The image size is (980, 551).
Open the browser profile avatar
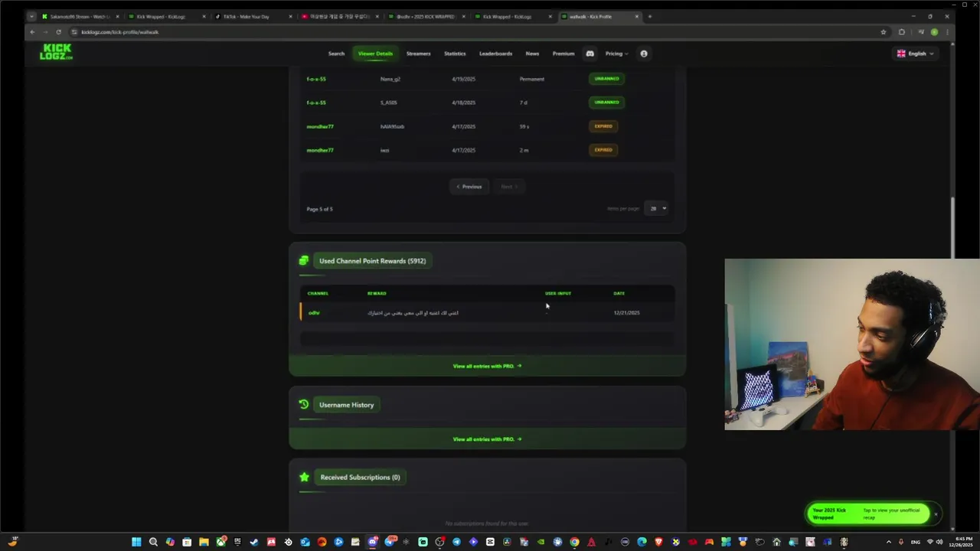pyautogui.click(x=934, y=32)
